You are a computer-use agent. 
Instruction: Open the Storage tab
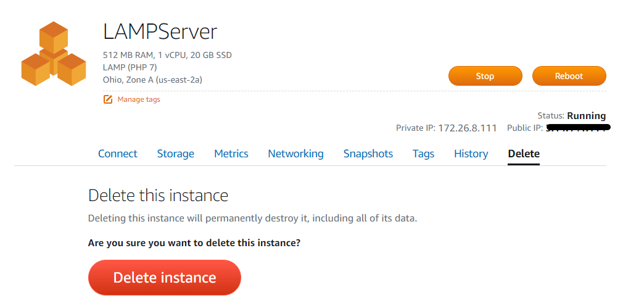[x=175, y=154]
